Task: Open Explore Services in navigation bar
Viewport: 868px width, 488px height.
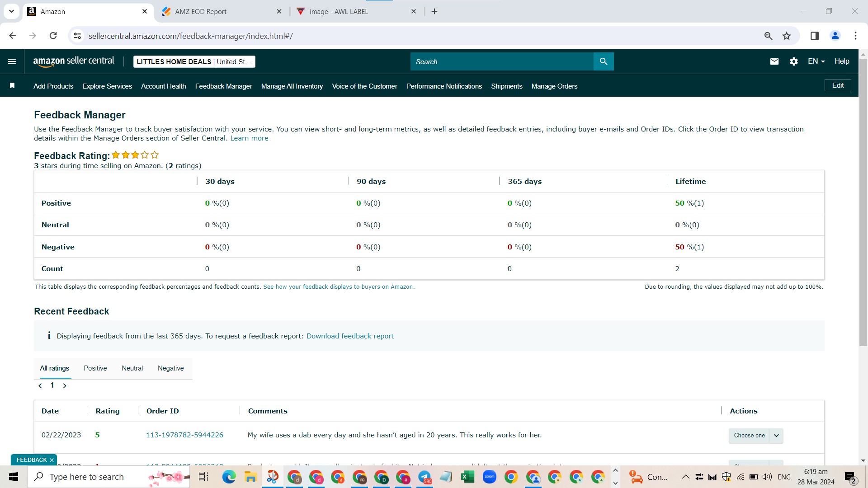Action: 107,86
